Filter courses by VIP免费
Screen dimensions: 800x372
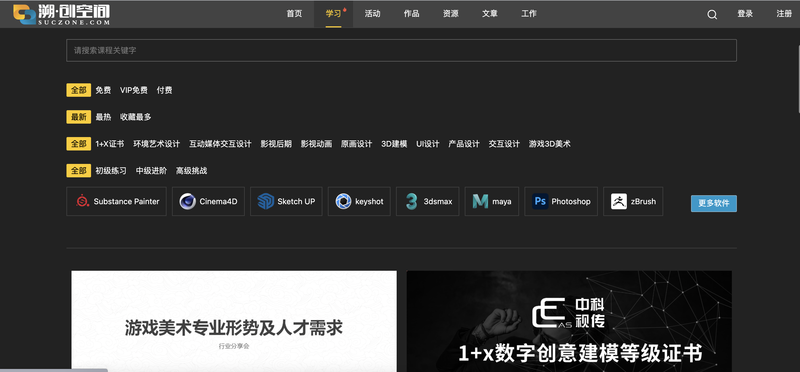coord(134,90)
